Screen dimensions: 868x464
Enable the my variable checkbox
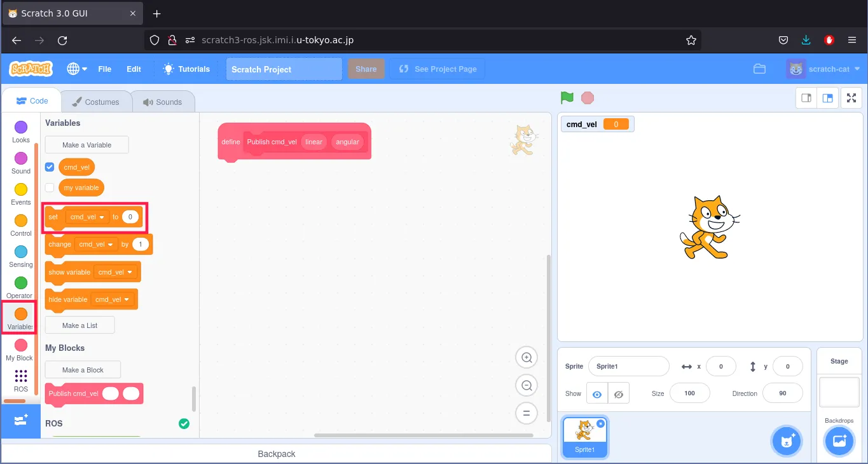pos(50,188)
